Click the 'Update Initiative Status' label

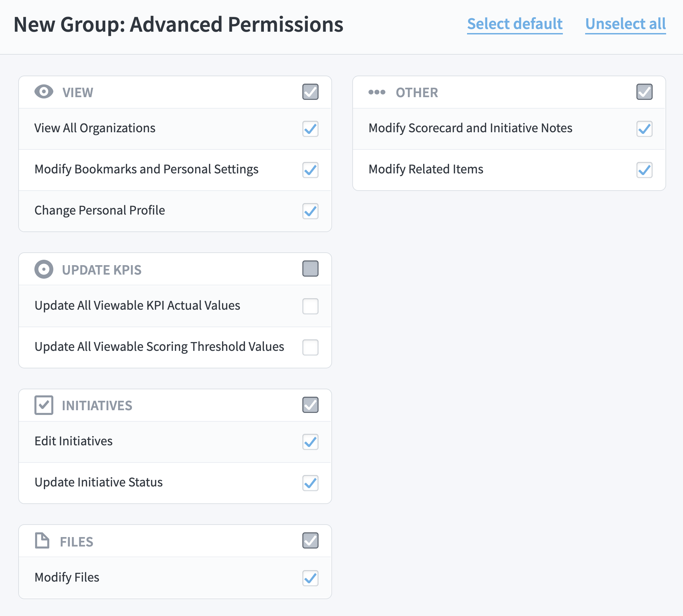click(99, 482)
